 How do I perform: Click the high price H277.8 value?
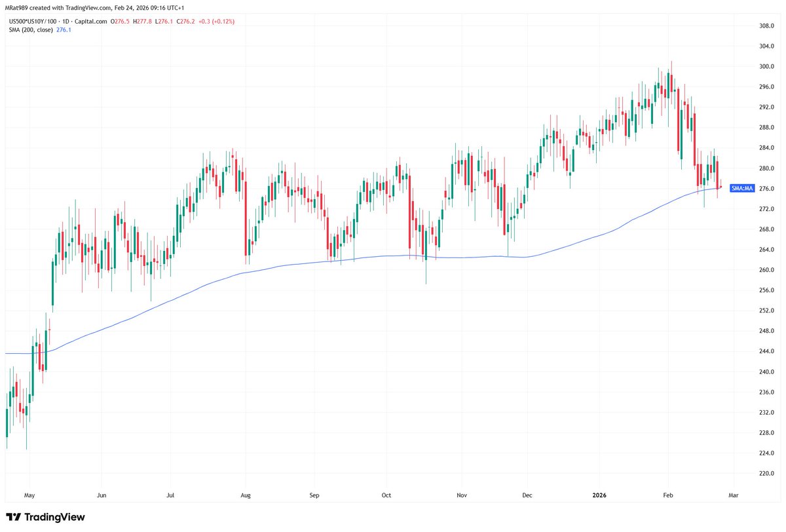click(x=142, y=21)
